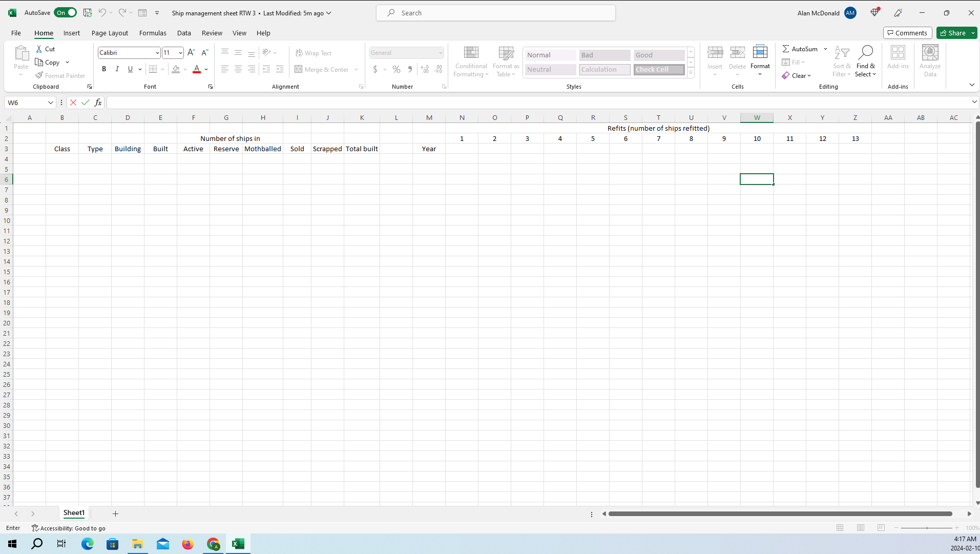The width and height of the screenshot is (980, 554).
Task: Apply comma style number format
Action: [410, 69]
